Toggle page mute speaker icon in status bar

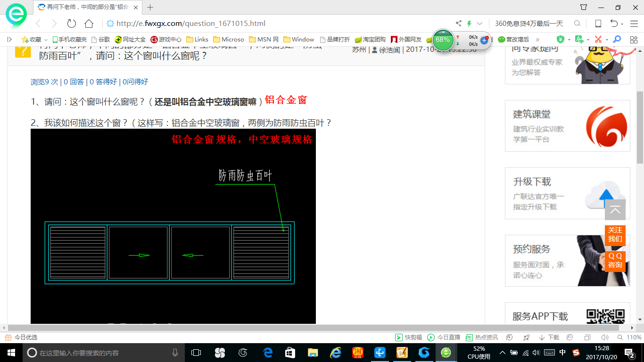(605, 337)
